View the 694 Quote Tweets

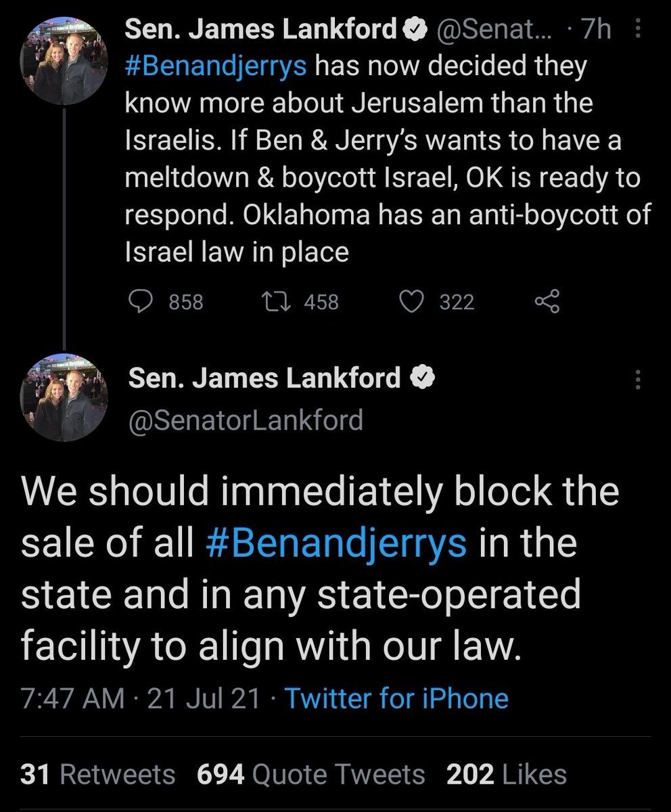[311, 774]
